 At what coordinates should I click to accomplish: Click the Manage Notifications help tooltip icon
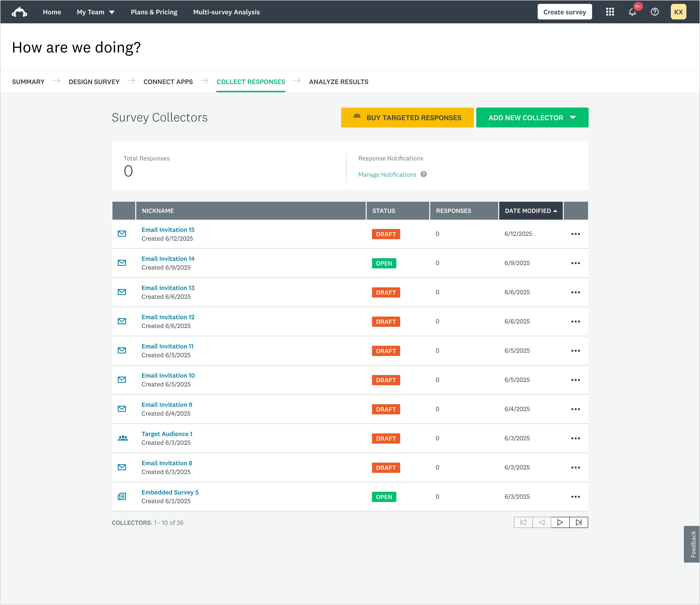[423, 174]
